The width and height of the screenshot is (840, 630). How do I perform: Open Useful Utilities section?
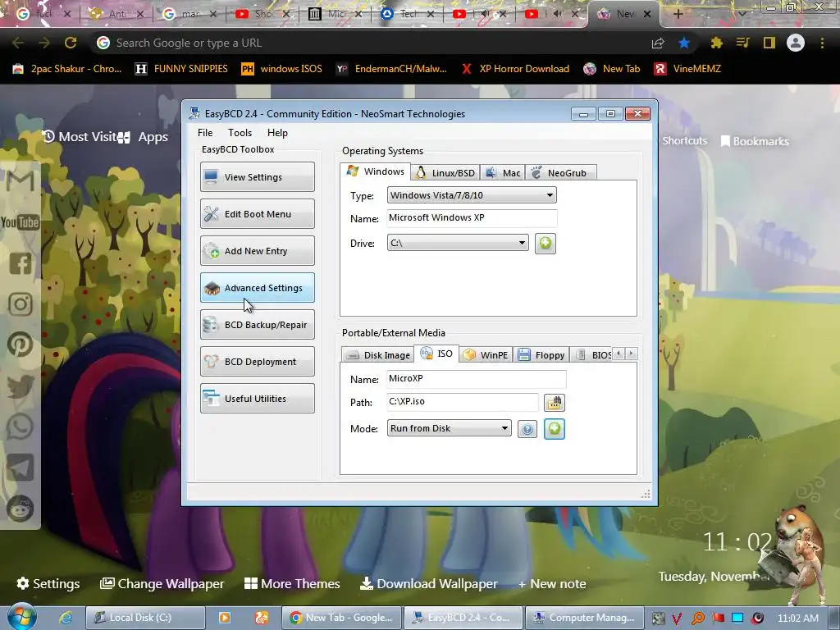click(x=257, y=399)
